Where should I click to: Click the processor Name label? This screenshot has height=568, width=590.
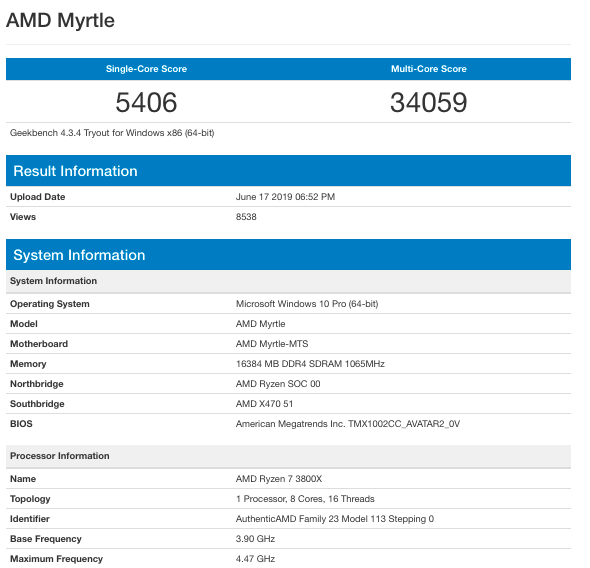point(23,479)
